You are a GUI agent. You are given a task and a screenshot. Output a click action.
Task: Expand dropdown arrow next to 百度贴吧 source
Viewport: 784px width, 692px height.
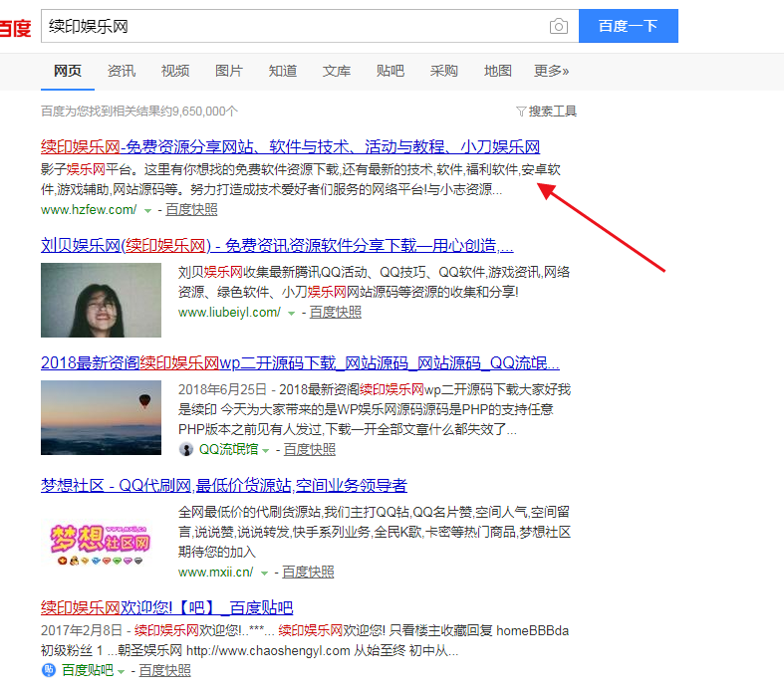tap(121, 671)
